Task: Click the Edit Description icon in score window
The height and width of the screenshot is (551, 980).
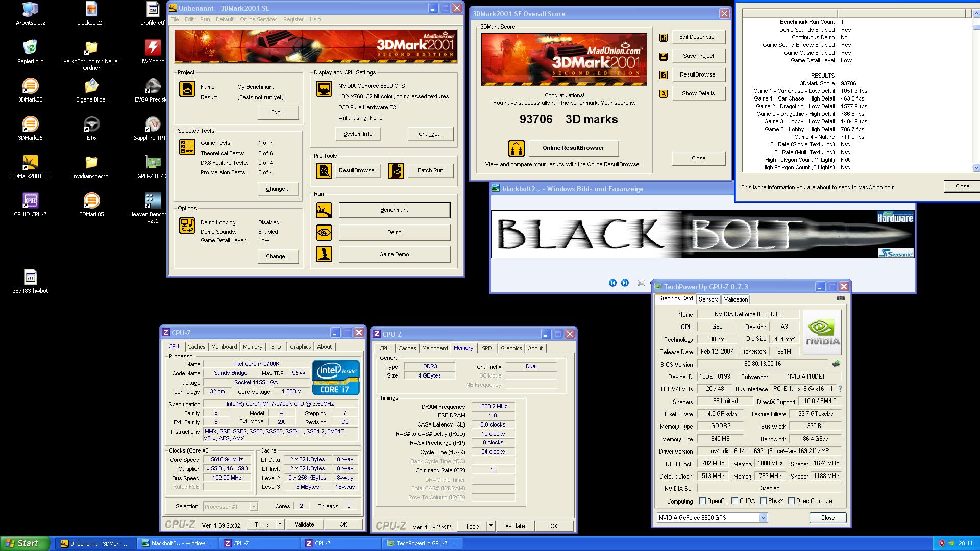Action: 664,37
